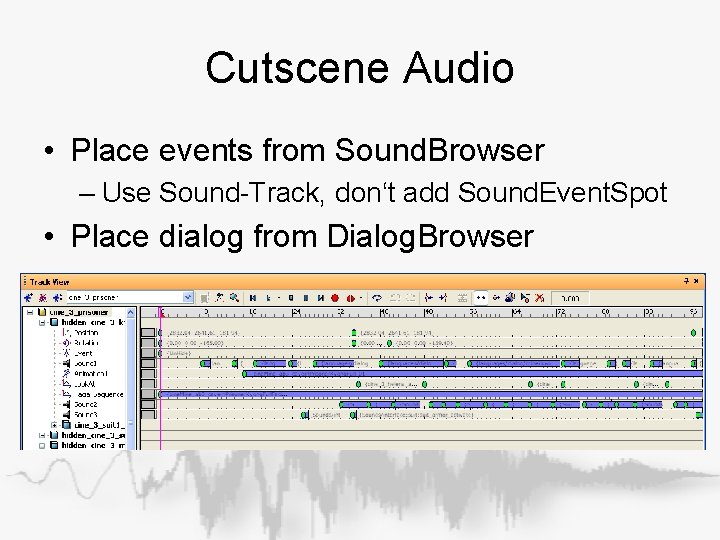Collapse the first hidden_cine_3 node
Viewport: 720px width, 540px height.
tap(42, 322)
